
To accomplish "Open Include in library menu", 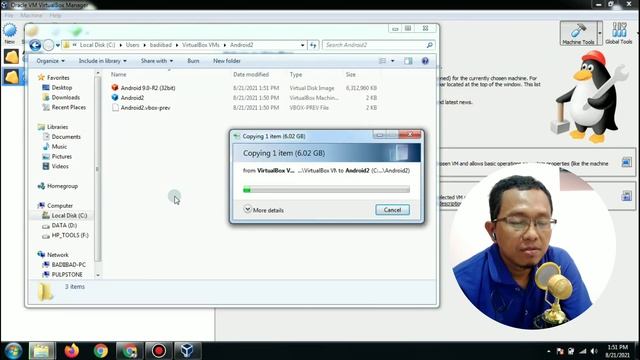I will point(102,61).
